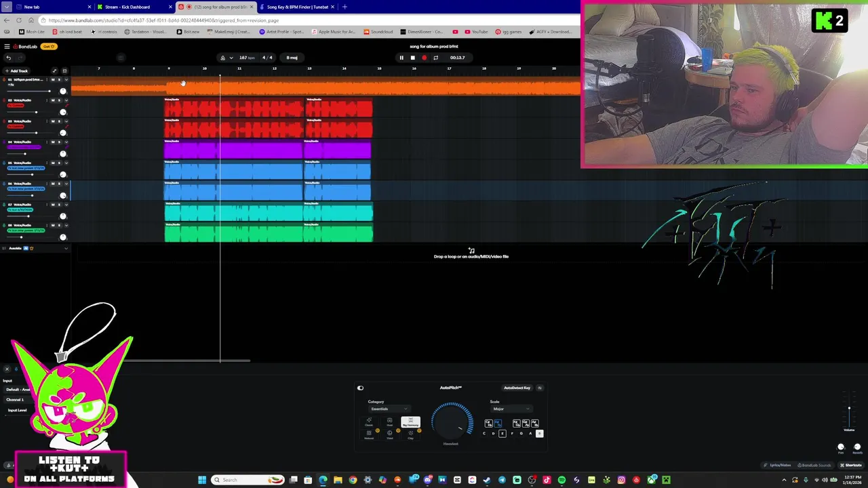
Task: Click the automation icon beside Add Track
Action: (54, 70)
